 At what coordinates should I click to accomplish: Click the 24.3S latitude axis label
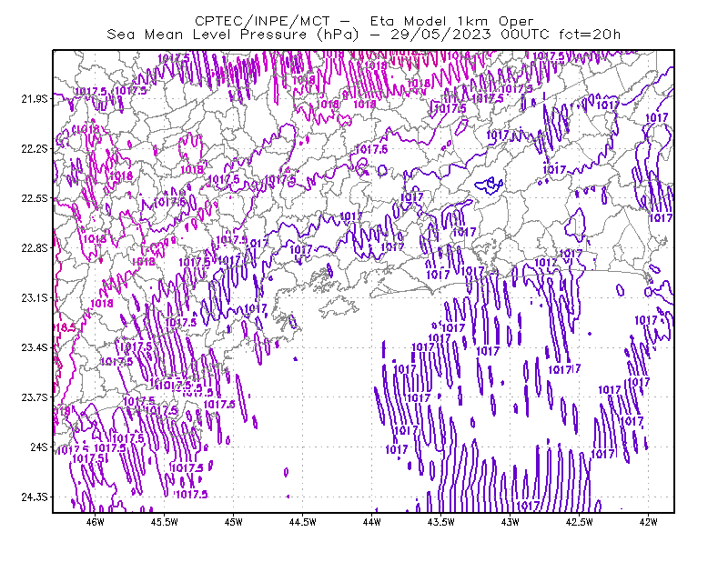tap(35, 497)
